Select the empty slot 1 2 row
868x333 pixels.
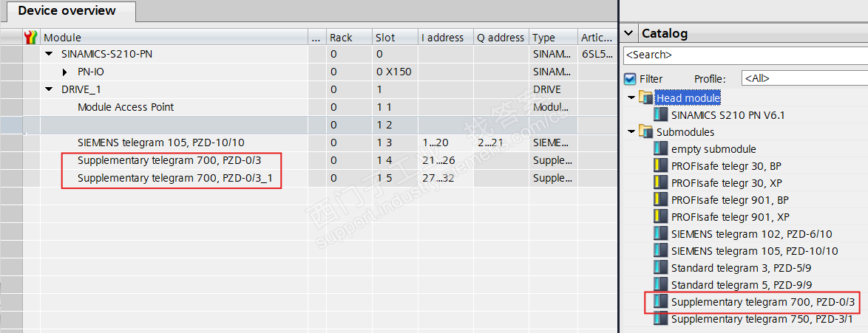[x=309, y=125]
